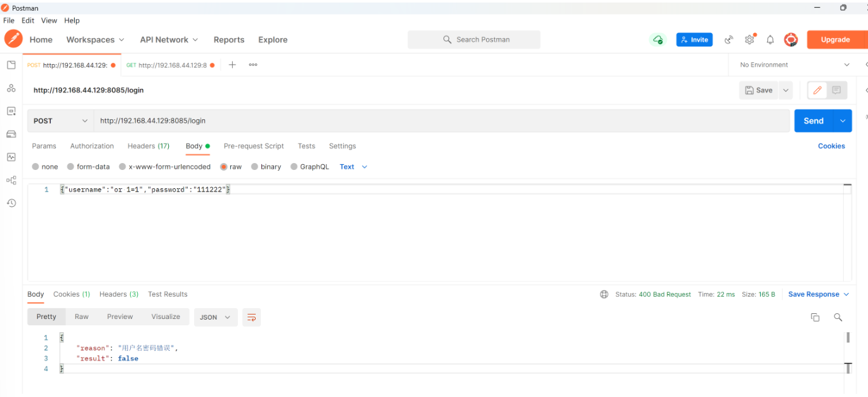
Task: Click the Invite button
Action: (694, 39)
